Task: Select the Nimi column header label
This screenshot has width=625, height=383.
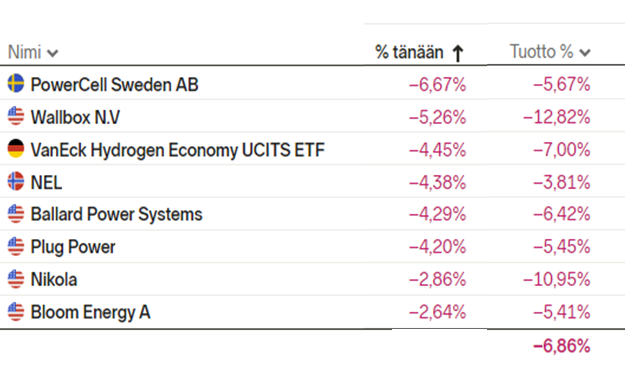Action: (x=24, y=52)
